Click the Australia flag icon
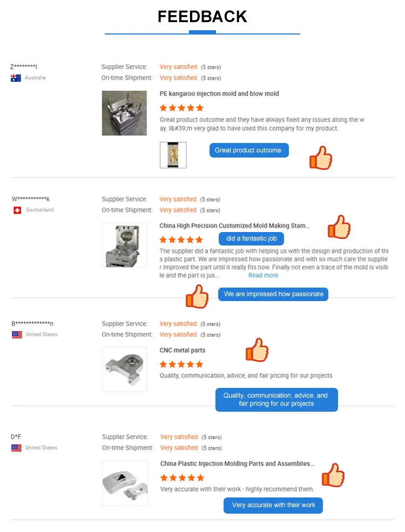 coord(16,78)
